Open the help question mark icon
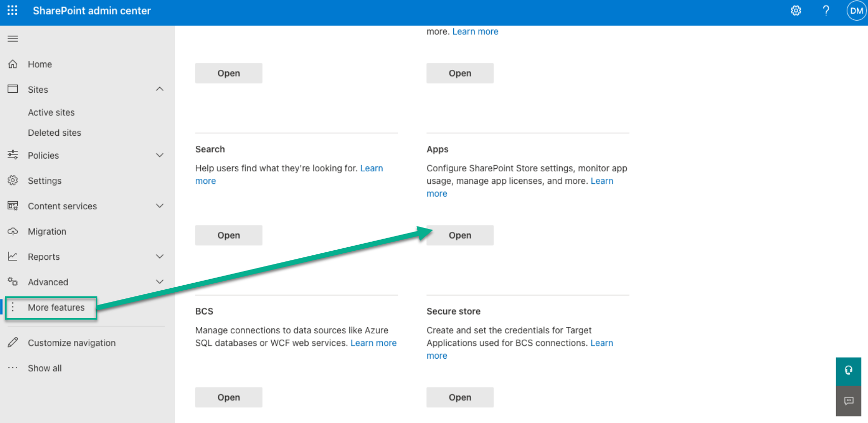This screenshot has height=423, width=868. tap(826, 11)
